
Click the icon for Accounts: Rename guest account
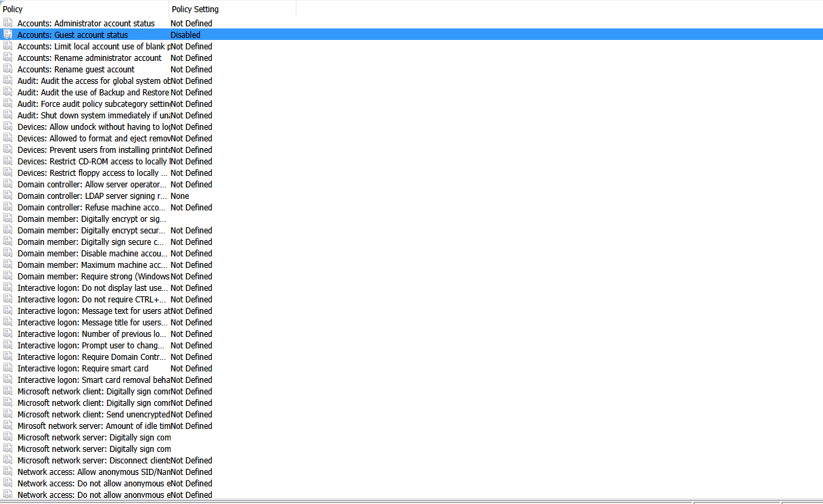pos(7,69)
